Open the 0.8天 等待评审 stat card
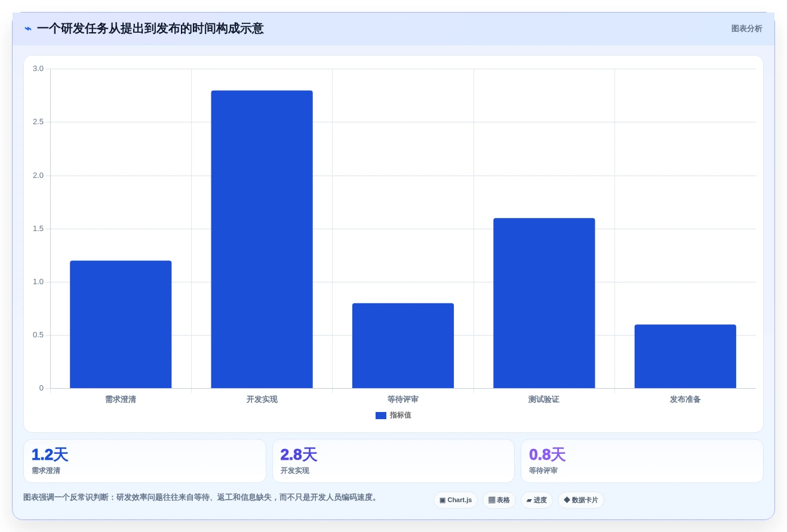787x532 pixels. [x=642, y=461]
